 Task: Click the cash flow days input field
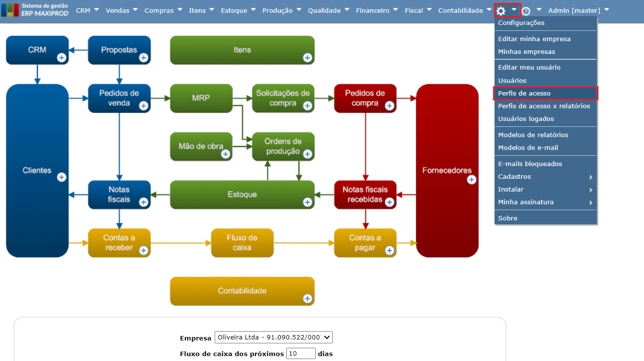coord(301,354)
